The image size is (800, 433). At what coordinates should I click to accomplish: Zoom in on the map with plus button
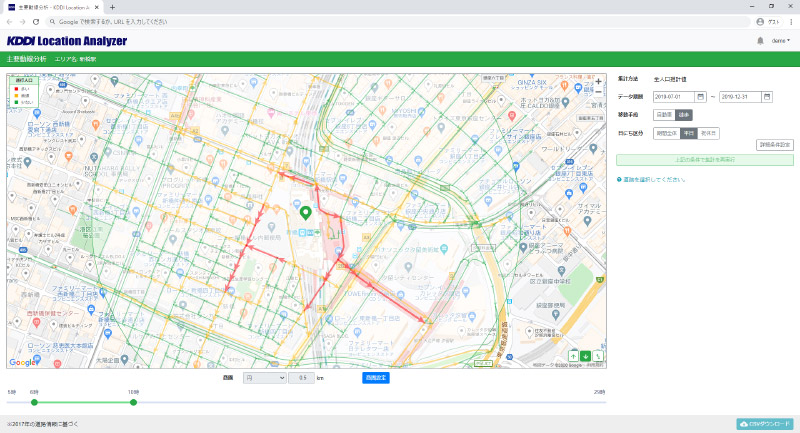click(598, 82)
